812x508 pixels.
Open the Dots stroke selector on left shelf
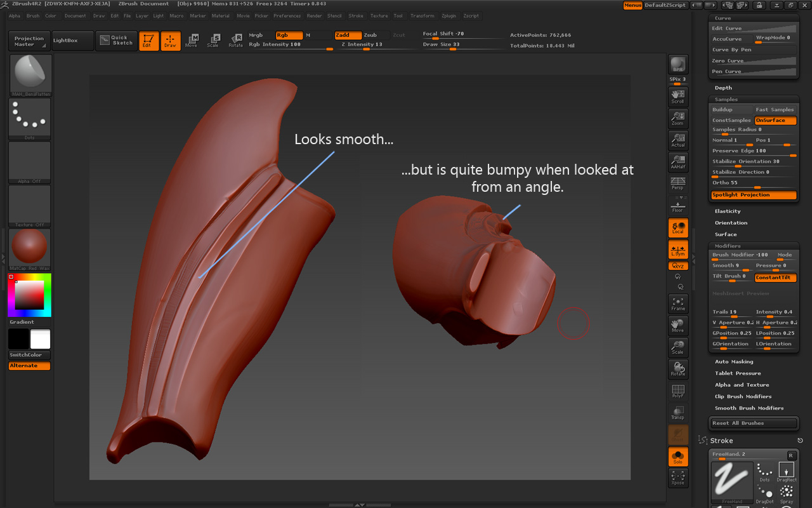pyautogui.click(x=30, y=119)
